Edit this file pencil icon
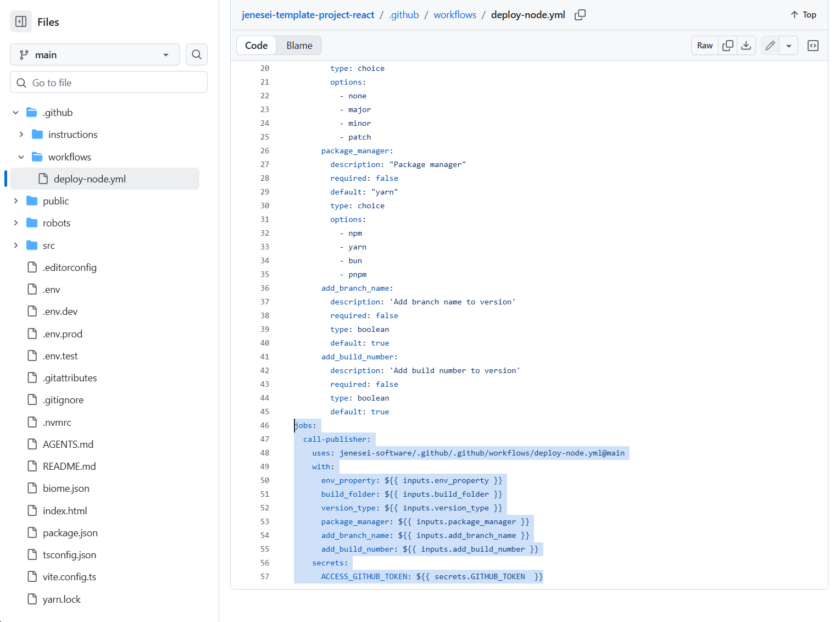840x622 pixels. point(770,46)
